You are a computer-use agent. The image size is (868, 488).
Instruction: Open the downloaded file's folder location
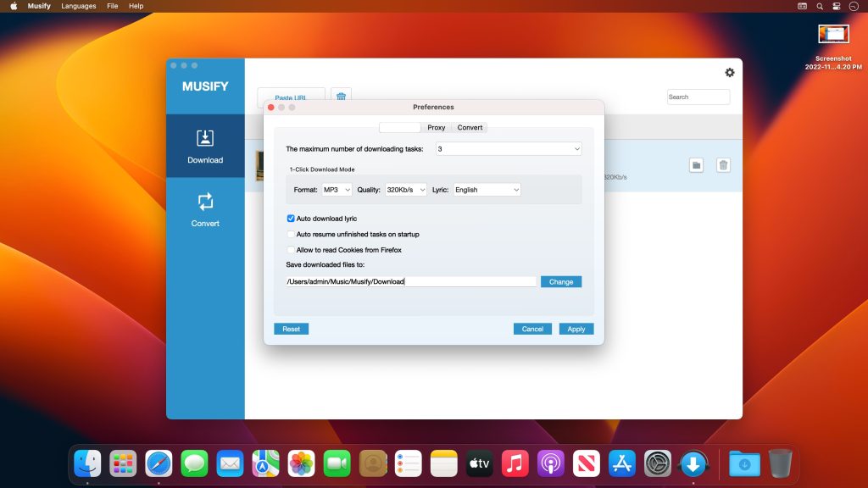coord(696,164)
